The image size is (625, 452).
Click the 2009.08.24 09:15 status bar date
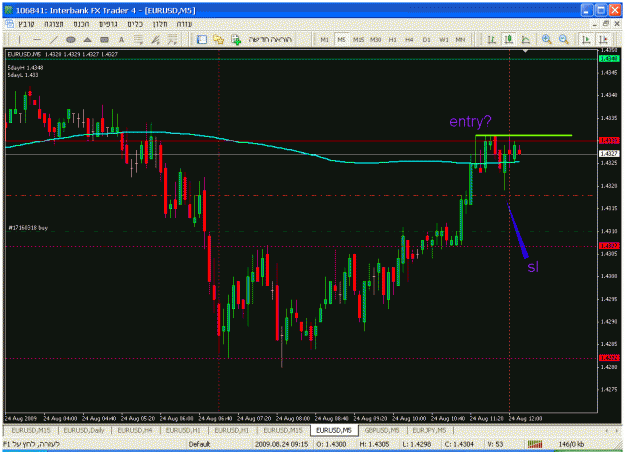coord(281,444)
